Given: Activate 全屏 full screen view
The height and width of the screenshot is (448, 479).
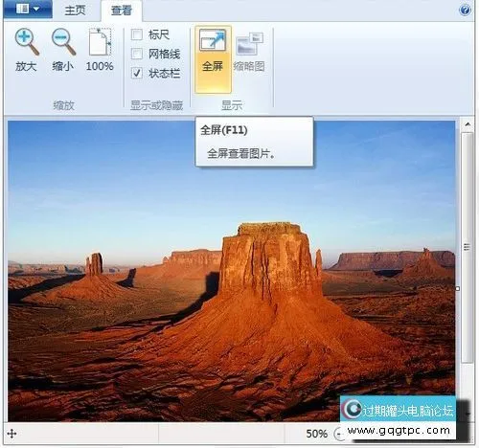Looking at the screenshot, I should click(x=213, y=59).
